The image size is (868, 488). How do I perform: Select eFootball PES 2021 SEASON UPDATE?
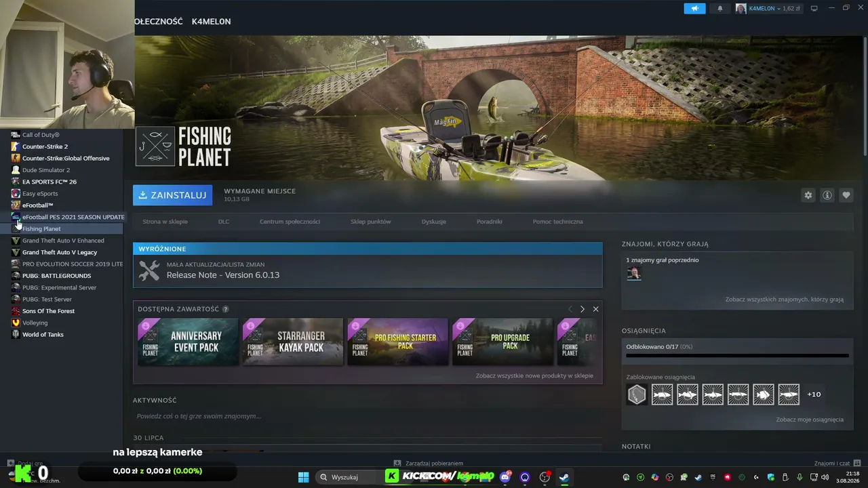(73, 217)
